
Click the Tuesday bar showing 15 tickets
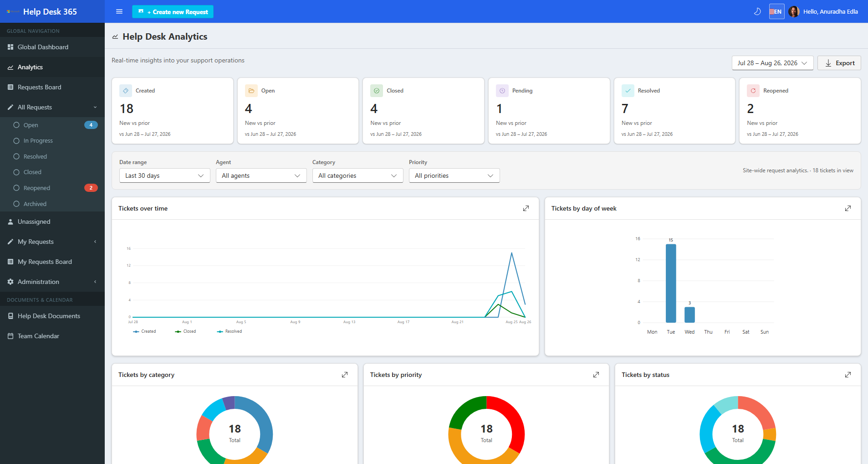tap(671, 283)
